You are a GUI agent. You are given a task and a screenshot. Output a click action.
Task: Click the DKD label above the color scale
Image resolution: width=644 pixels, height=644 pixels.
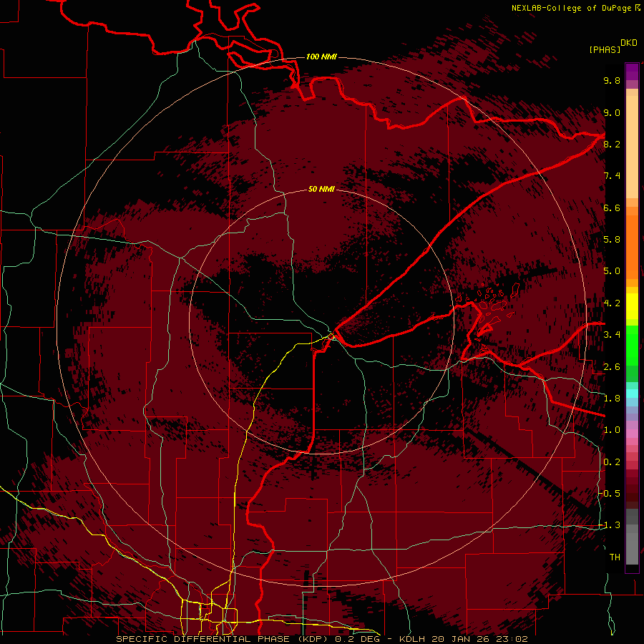[x=628, y=43]
